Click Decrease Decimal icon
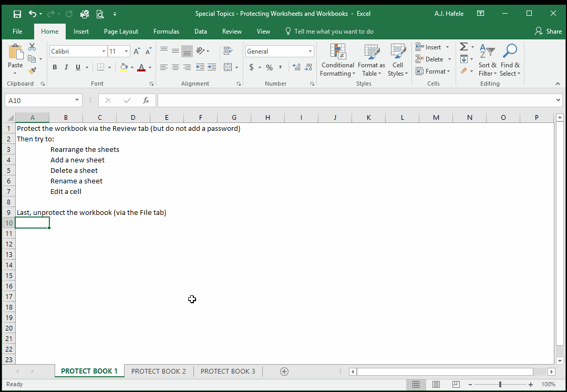This screenshot has height=392, width=567. point(308,67)
